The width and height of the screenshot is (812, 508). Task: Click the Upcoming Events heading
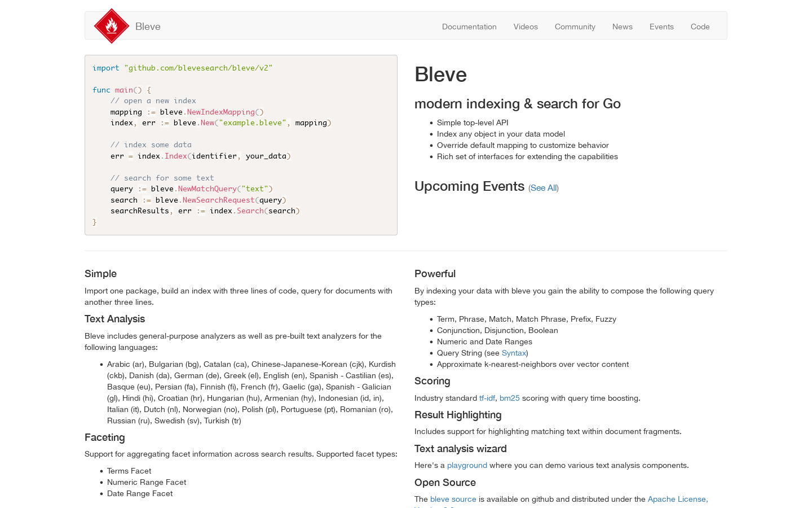(x=470, y=186)
